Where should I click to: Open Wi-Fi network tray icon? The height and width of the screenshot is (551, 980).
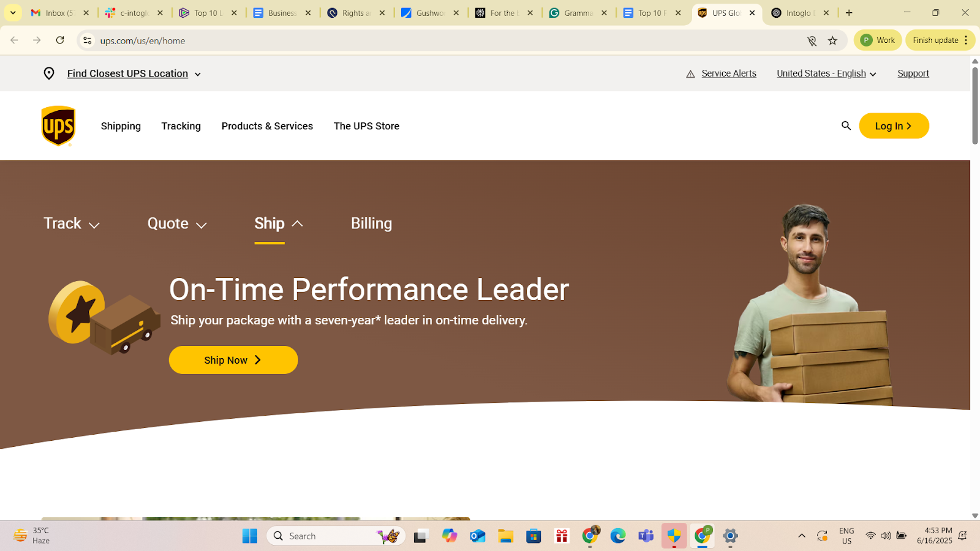click(x=870, y=536)
